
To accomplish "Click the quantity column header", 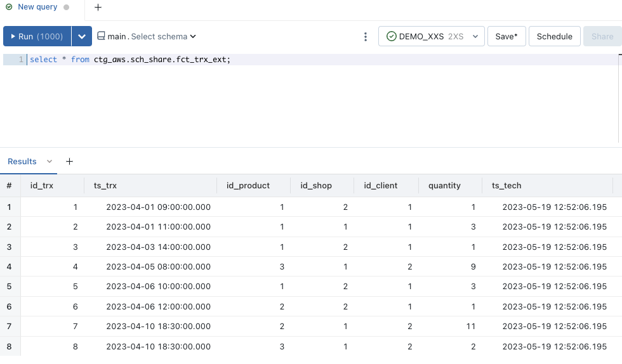I will click(444, 186).
